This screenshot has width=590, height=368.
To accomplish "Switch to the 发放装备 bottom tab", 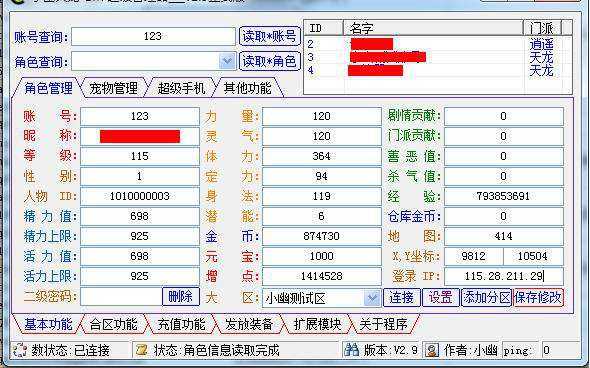I will [248, 324].
